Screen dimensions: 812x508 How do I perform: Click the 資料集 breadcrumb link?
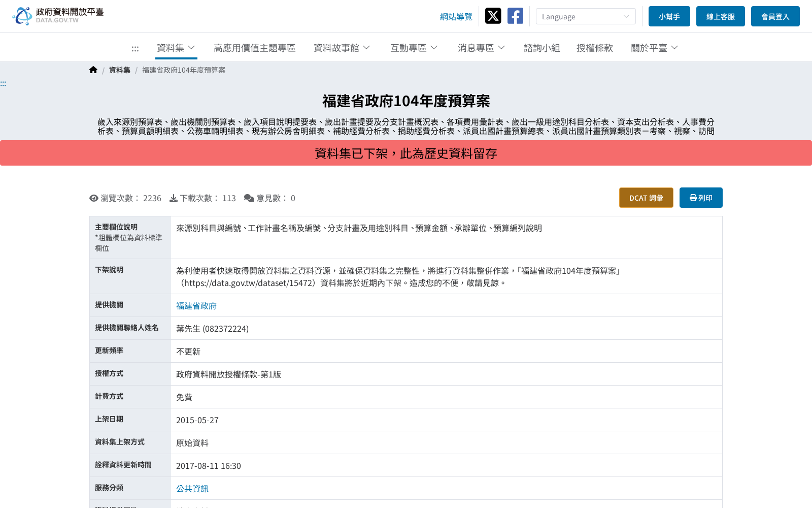tap(120, 70)
